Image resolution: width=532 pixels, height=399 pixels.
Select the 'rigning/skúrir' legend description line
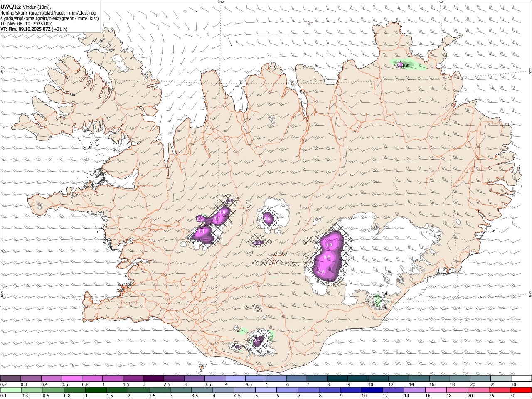(48, 12)
